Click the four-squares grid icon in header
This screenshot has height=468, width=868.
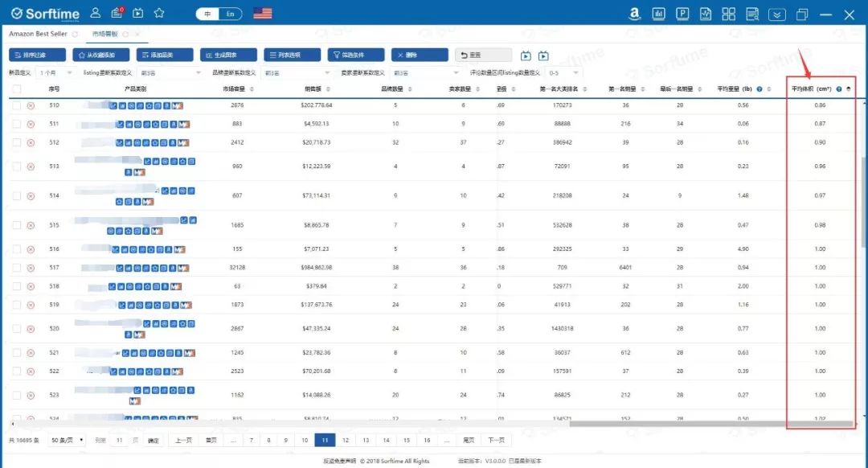[x=729, y=14]
